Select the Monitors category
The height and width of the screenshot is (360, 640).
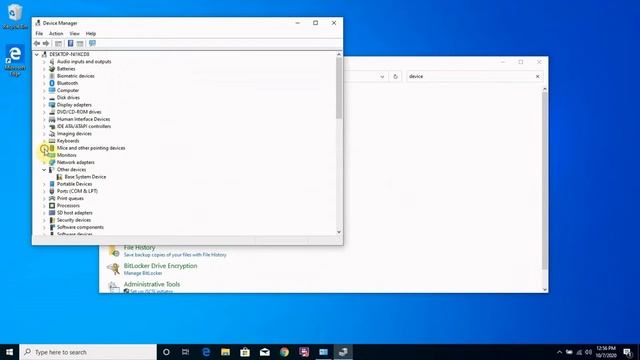pos(67,155)
